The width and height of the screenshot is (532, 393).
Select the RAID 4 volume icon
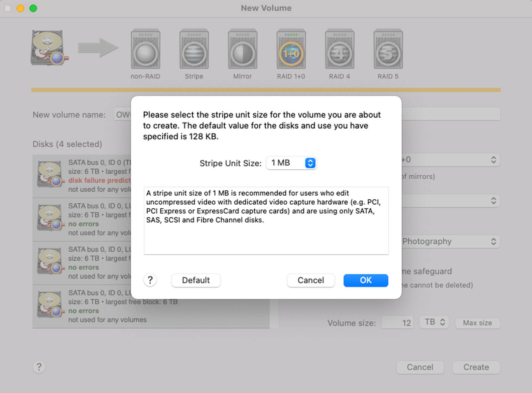(x=339, y=50)
